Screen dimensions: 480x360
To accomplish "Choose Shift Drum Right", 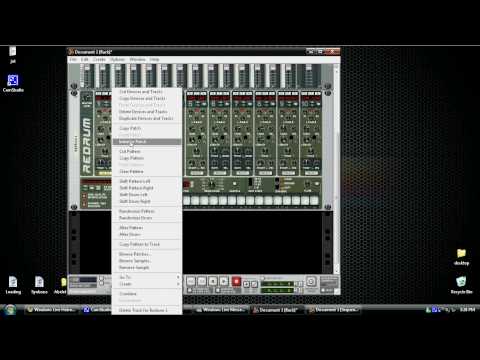I will [x=147, y=201].
